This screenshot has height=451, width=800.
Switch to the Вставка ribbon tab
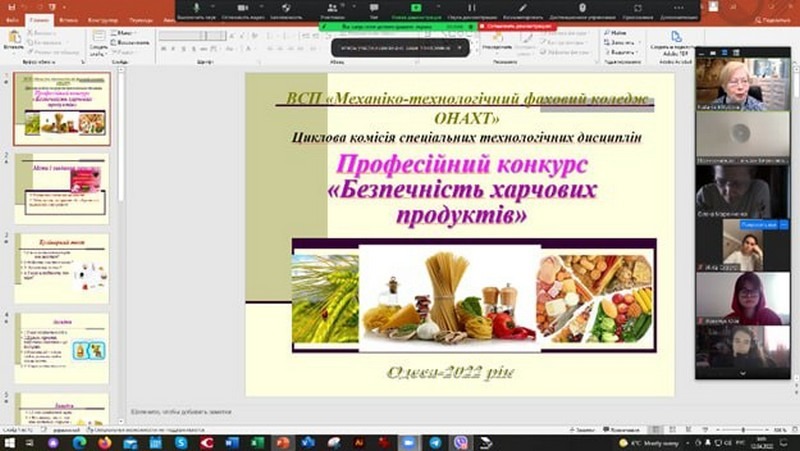68,20
